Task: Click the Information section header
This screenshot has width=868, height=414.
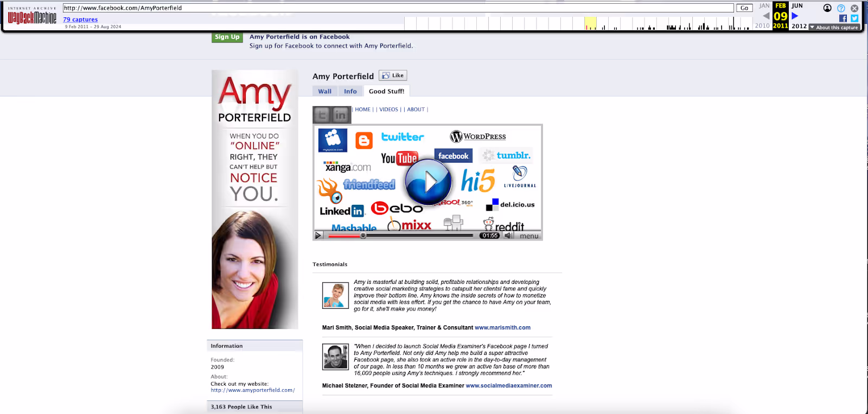Action: (x=254, y=346)
